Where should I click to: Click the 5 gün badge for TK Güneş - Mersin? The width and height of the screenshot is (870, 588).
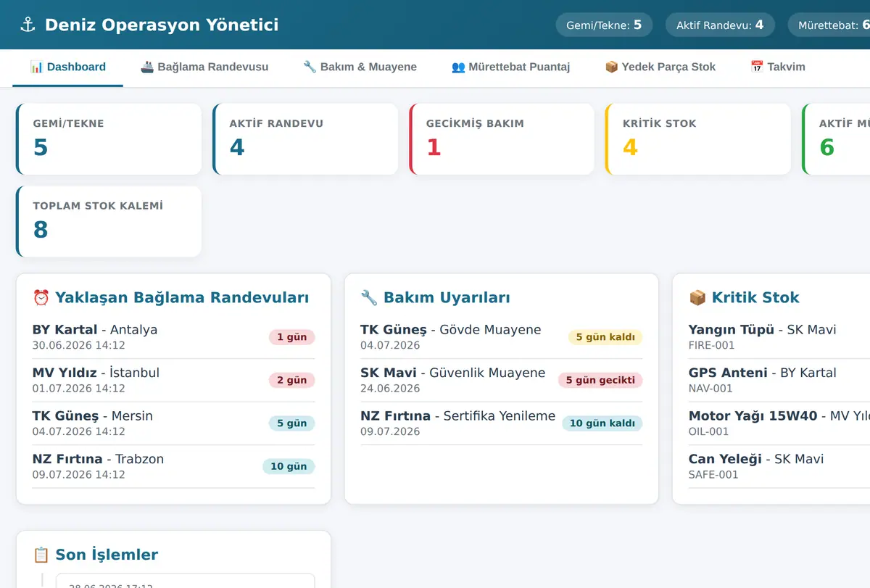[291, 423]
